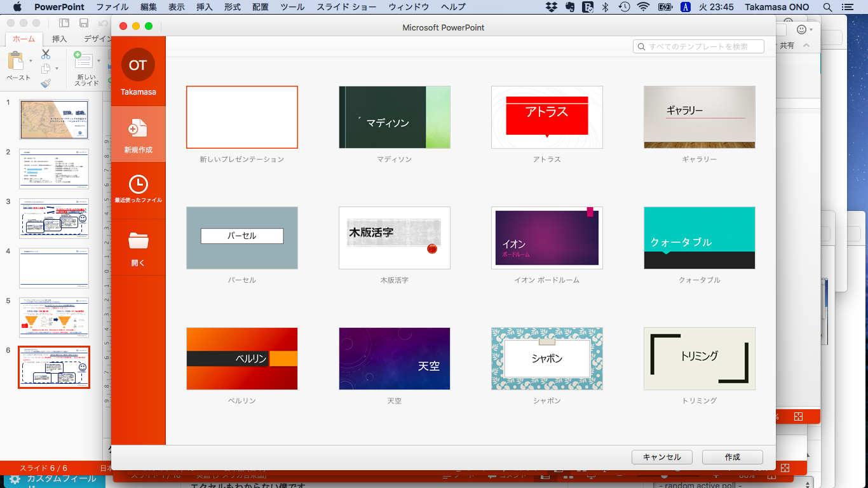The width and height of the screenshot is (868, 488).
Task: Click the 新しいスライド icon
Action: (83, 60)
